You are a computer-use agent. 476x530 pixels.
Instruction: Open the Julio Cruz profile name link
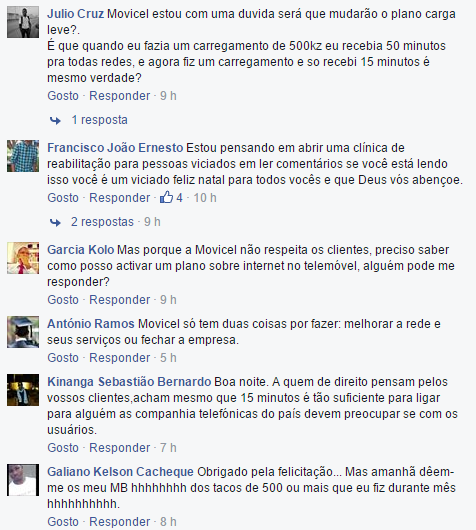click(x=75, y=14)
